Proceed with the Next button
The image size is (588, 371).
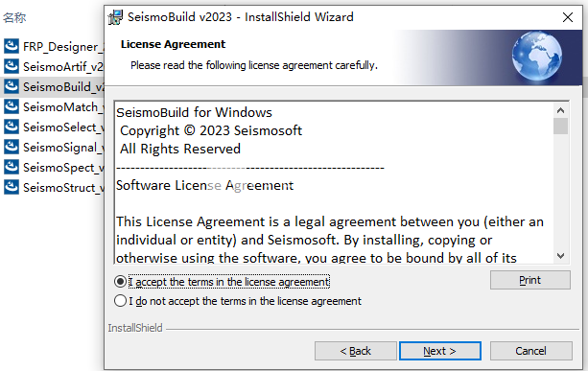pos(440,351)
